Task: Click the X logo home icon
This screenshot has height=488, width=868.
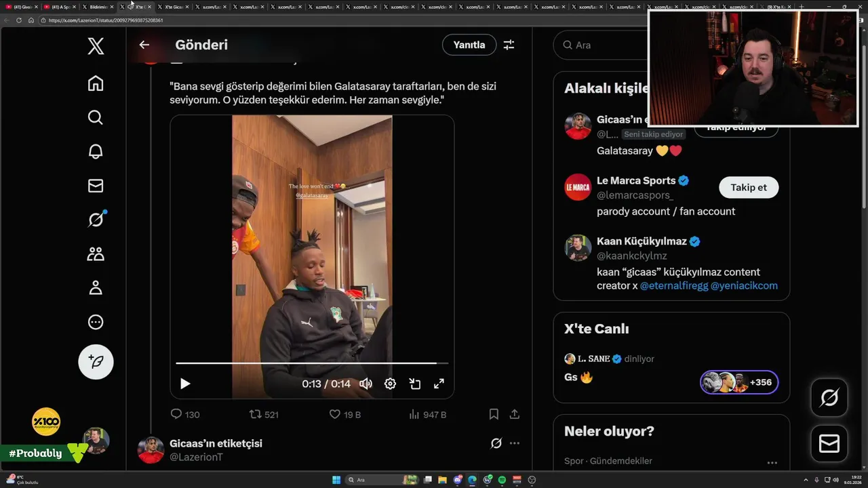Action: point(96,46)
